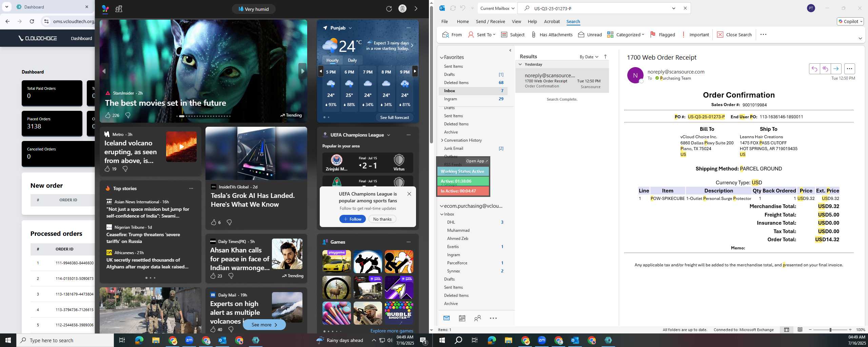Switch weather view to Daily

tap(352, 60)
